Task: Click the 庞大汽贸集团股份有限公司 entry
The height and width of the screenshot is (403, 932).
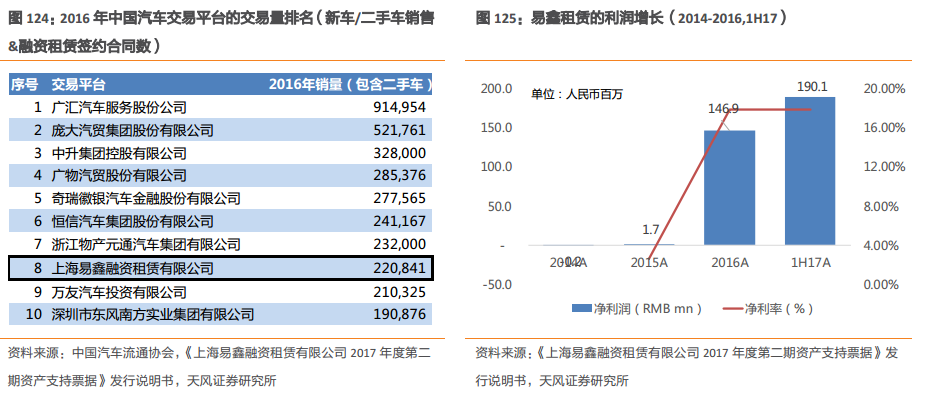Action: tap(133, 130)
